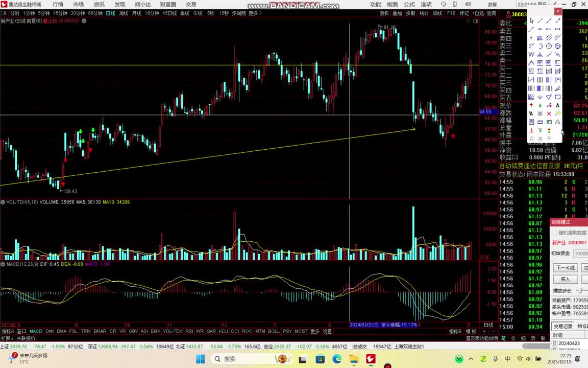Select the pointer cursor drawing tool
The image size is (588, 368).
[531, 21]
